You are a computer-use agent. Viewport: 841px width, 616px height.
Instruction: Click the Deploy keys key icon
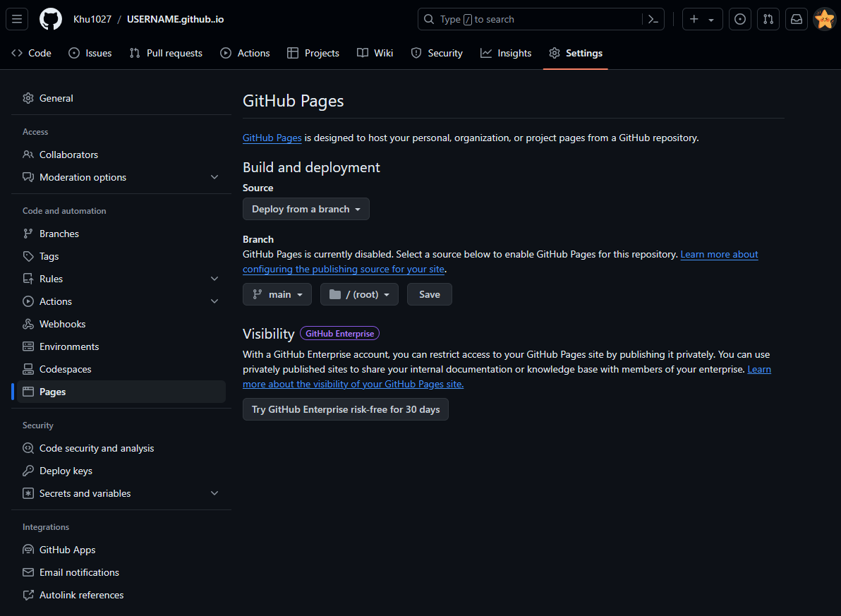pos(28,471)
